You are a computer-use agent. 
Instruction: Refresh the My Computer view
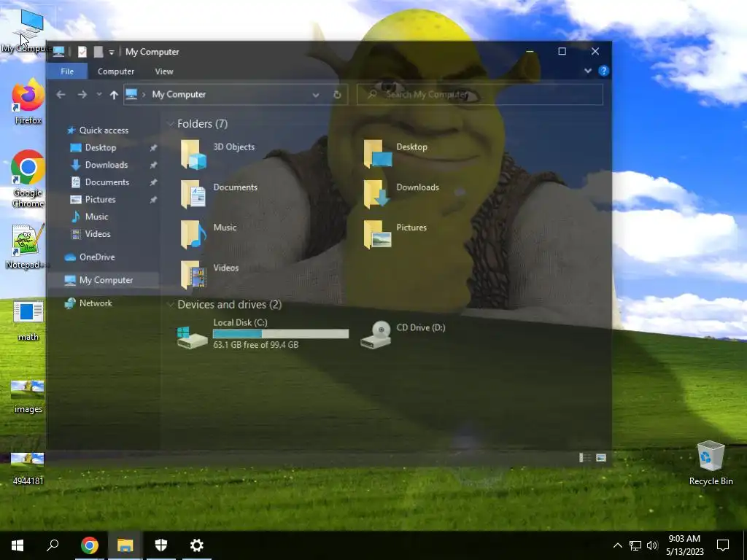click(337, 95)
